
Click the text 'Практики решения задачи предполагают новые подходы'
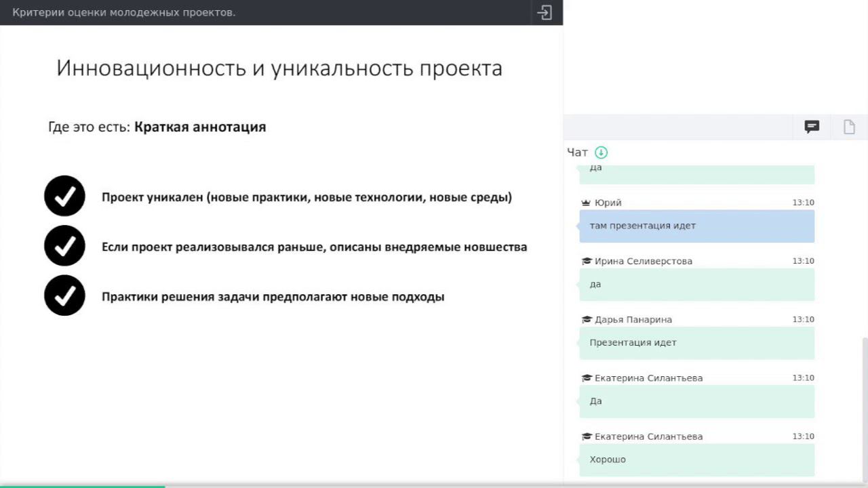coord(273,297)
